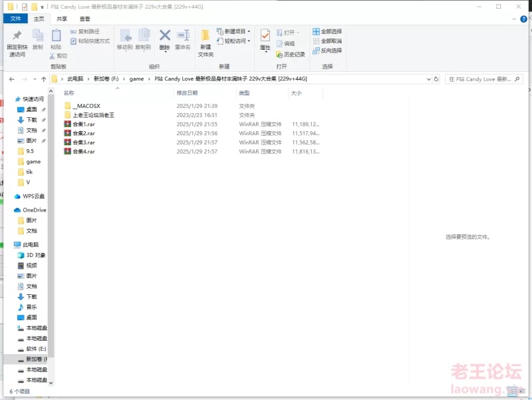Click the search box input field
The height and width of the screenshot is (400, 532).
(x=483, y=79)
